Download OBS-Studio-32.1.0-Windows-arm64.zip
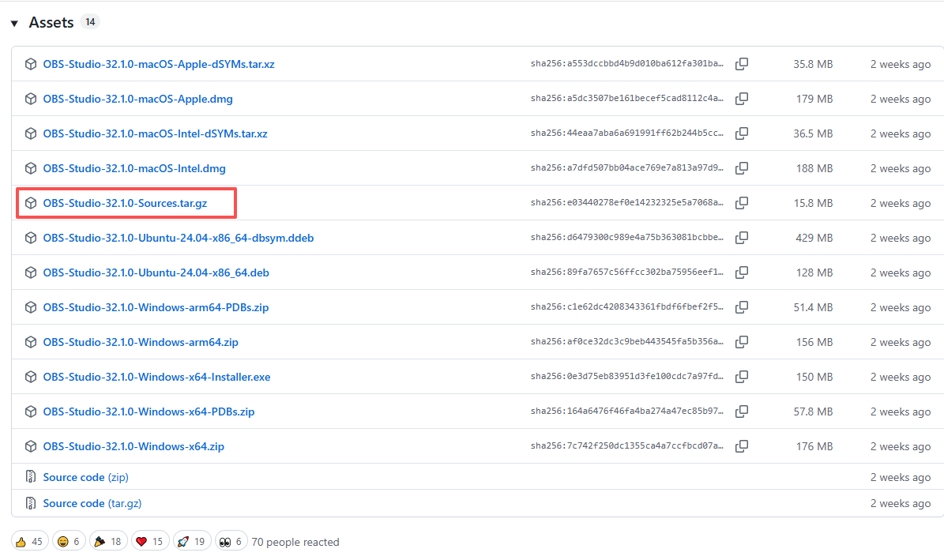 (x=141, y=342)
